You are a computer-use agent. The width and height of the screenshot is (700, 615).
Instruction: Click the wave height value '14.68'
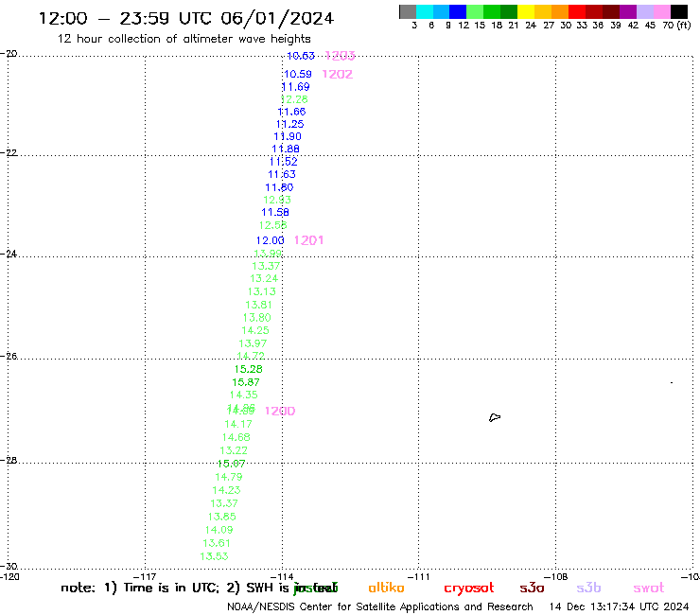coord(236,437)
